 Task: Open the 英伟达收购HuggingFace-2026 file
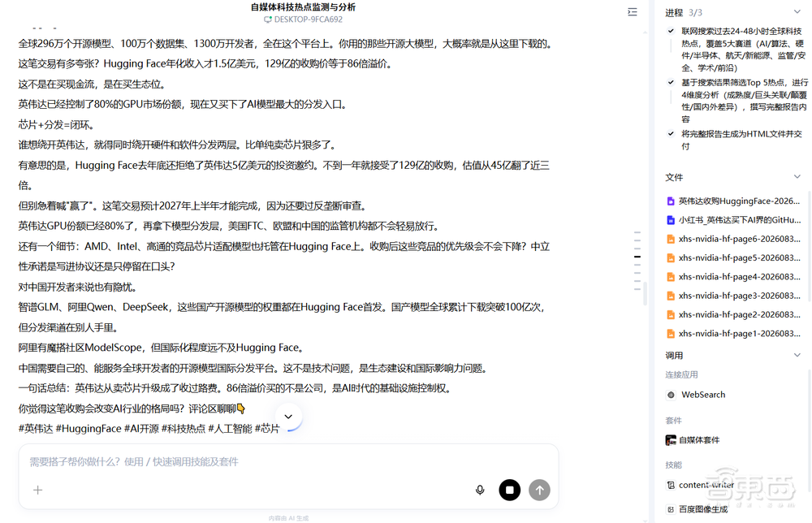click(733, 201)
